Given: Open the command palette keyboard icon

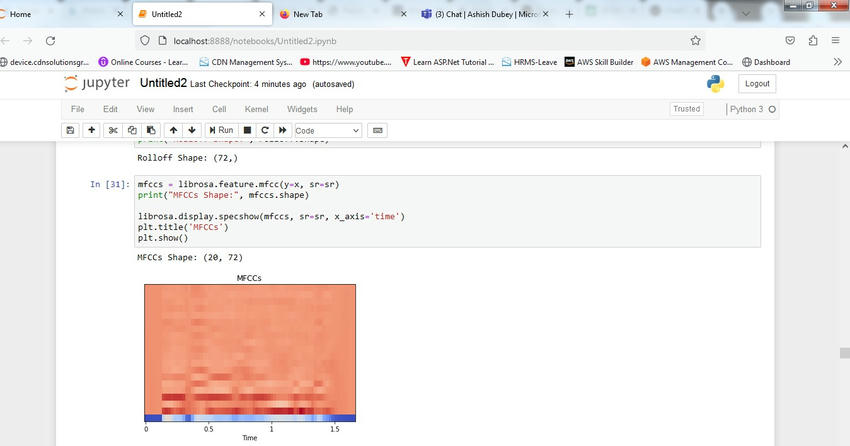Looking at the screenshot, I should (x=377, y=131).
